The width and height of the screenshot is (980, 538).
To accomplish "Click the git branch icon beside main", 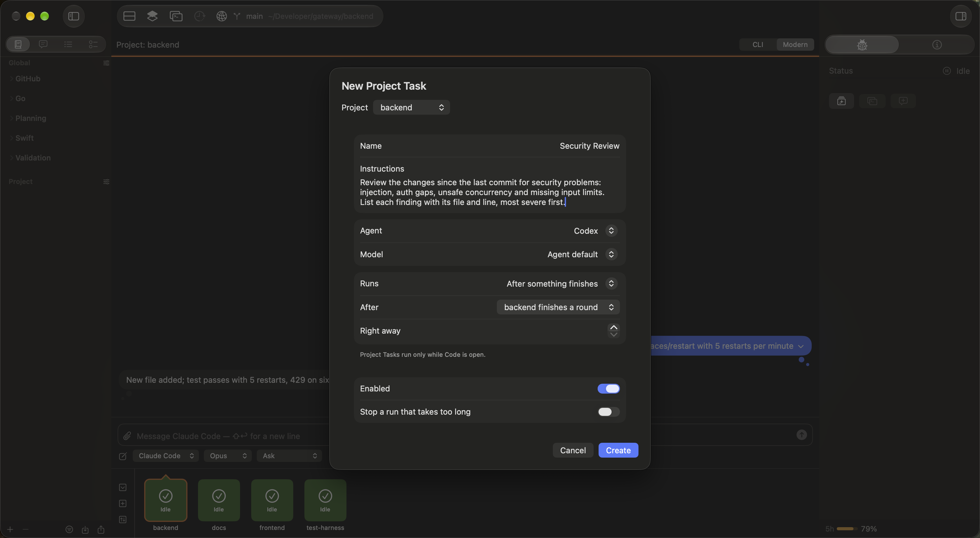I will [237, 16].
